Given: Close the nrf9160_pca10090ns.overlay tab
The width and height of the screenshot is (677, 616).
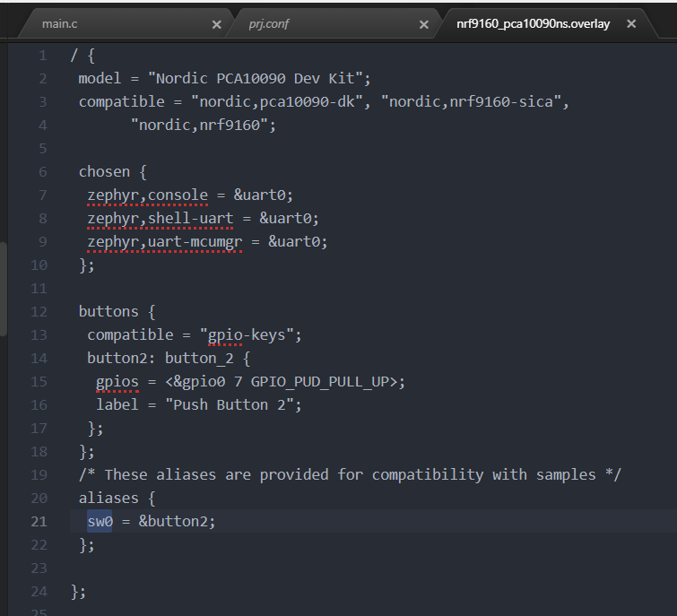Looking at the screenshot, I should pyautogui.click(x=631, y=24).
